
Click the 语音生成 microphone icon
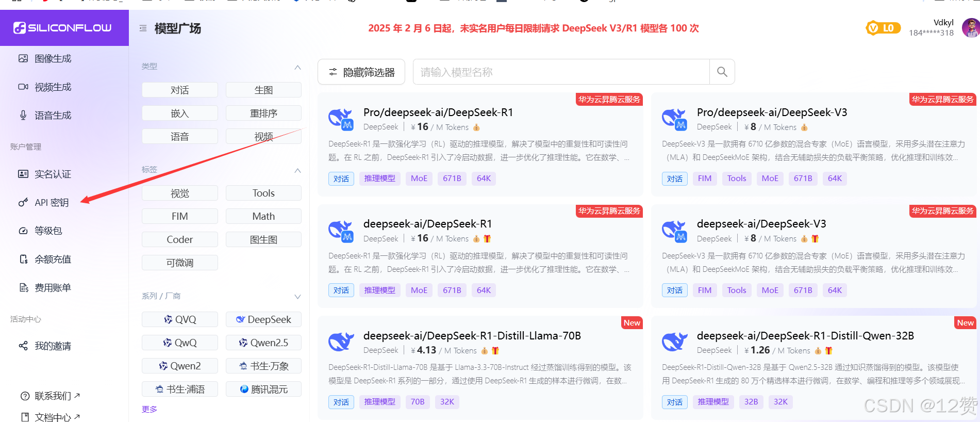(23, 115)
